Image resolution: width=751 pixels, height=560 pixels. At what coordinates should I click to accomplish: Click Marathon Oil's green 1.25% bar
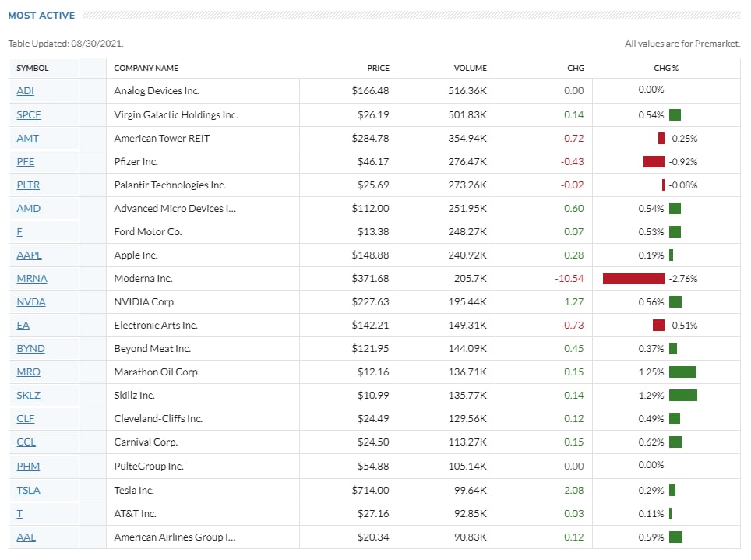pos(683,372)
